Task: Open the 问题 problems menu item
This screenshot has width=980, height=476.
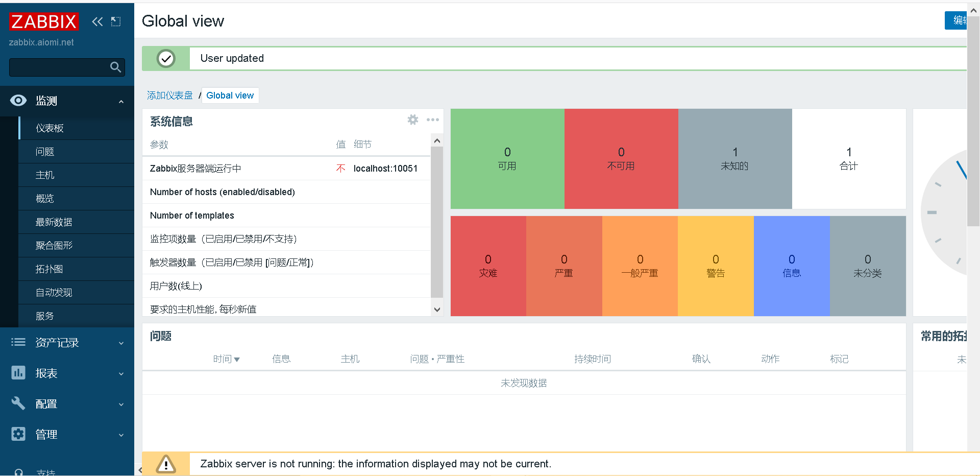Action: tap(45, 152)
